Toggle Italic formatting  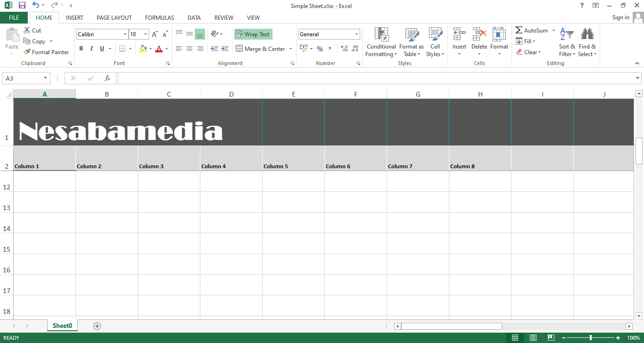(x=91, y=49)
